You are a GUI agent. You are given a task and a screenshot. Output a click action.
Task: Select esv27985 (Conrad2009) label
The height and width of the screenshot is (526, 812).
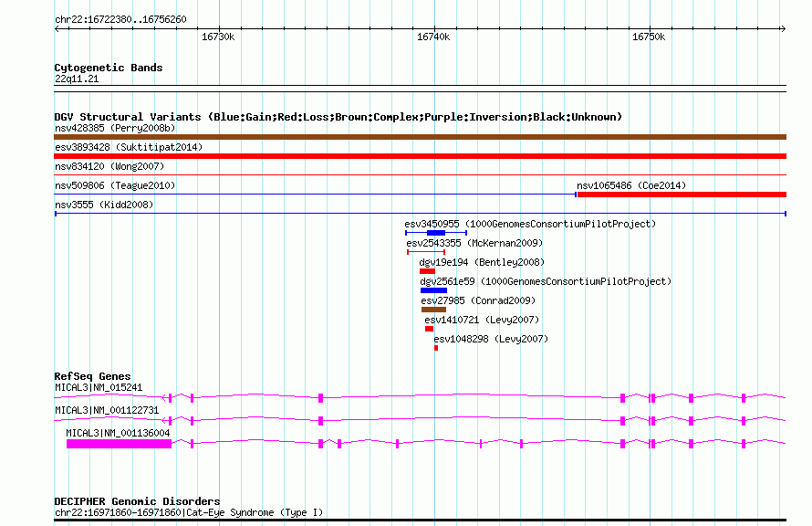tap(478, 300)
